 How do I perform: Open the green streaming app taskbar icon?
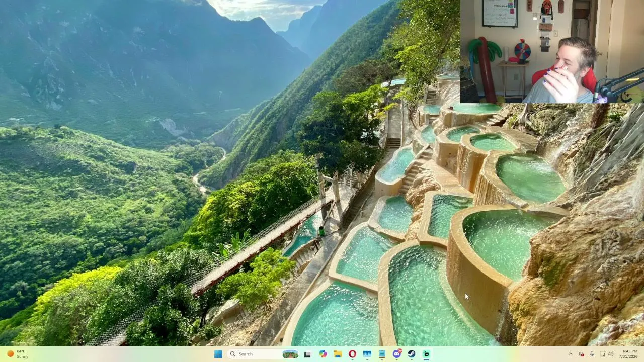pyautogui.click(x=426, y=354)
